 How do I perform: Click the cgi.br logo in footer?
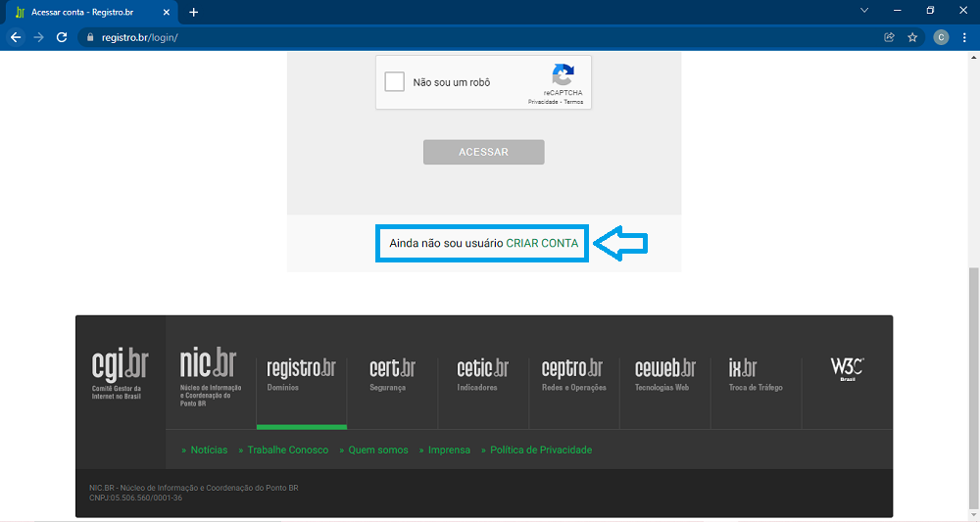[120, 372]
